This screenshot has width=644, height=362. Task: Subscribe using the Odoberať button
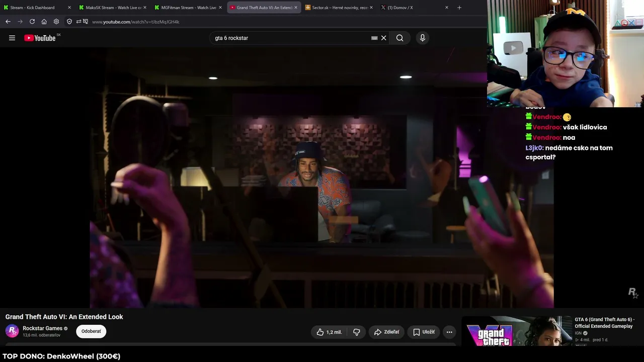(x=91, y=331)
